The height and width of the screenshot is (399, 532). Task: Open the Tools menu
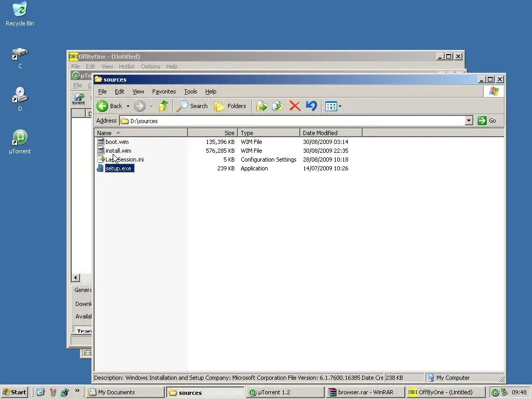coord(190,91)
